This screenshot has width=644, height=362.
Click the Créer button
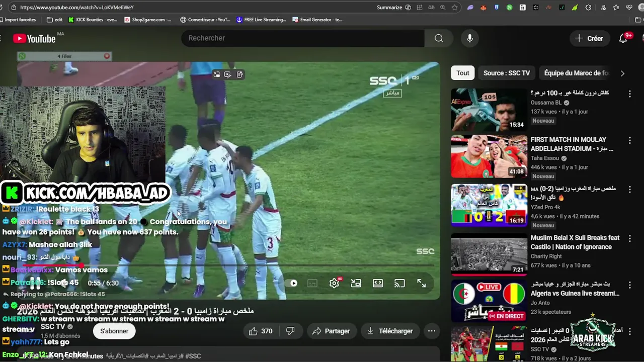coord(589,38)
